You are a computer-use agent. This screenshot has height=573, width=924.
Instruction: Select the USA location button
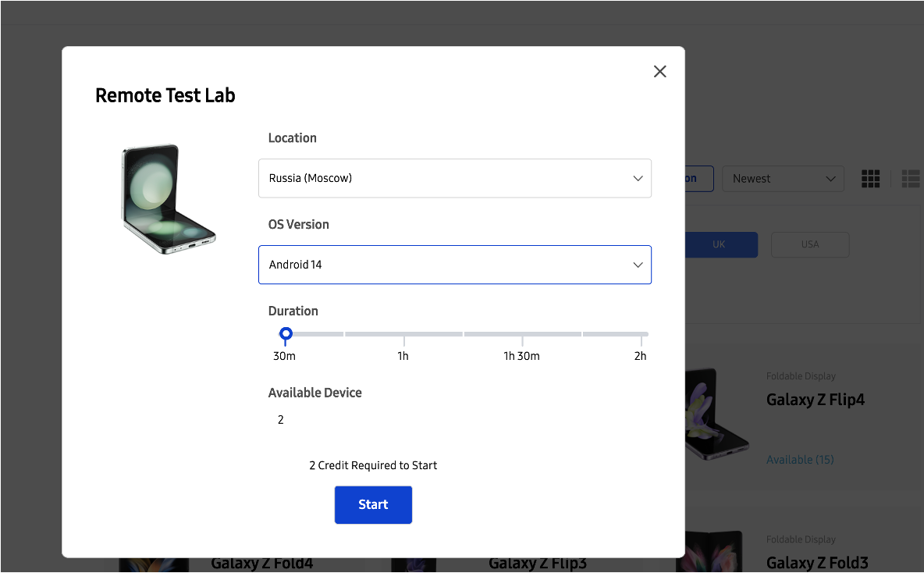[x=810, y=244]
